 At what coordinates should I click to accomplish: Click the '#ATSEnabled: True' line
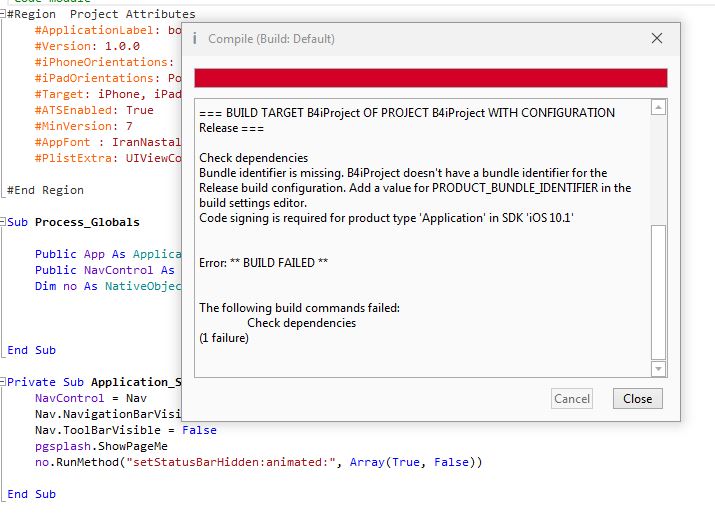click(94, 110)
